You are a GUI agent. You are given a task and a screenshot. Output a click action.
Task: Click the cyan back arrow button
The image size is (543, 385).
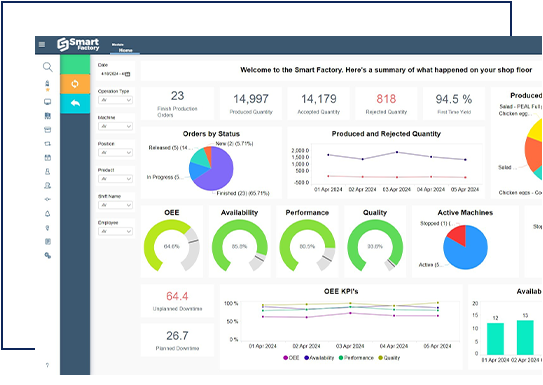click(75, 103)
